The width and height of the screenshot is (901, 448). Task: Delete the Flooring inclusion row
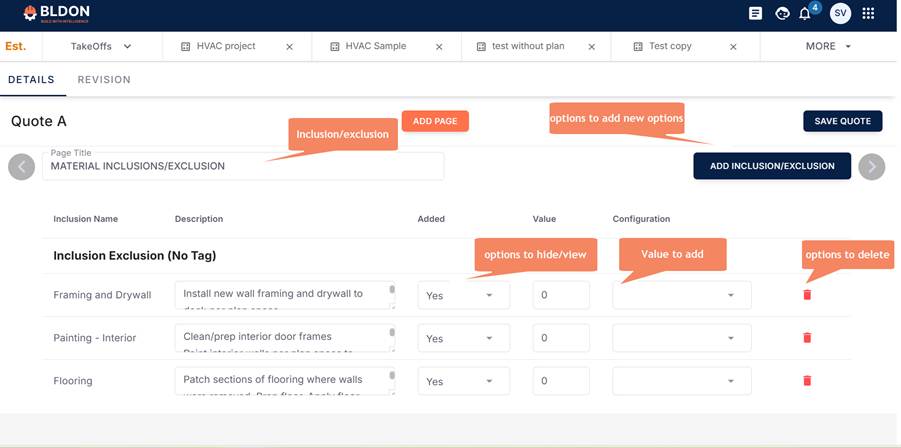807,381
